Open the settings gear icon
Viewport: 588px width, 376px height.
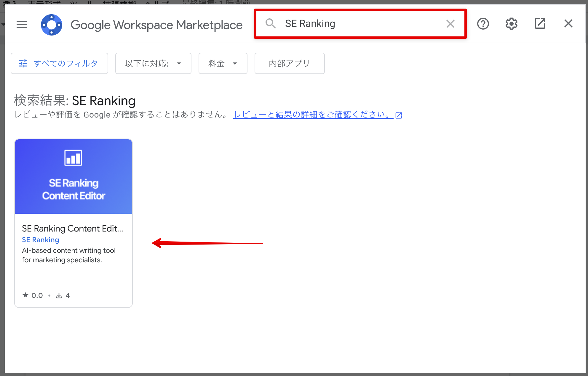pos(512,24)
